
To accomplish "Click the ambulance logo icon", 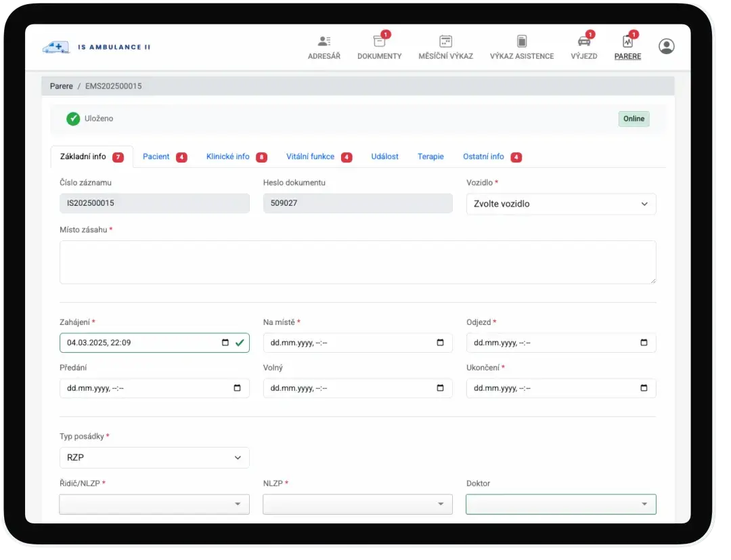I will (x=56, y=47).
